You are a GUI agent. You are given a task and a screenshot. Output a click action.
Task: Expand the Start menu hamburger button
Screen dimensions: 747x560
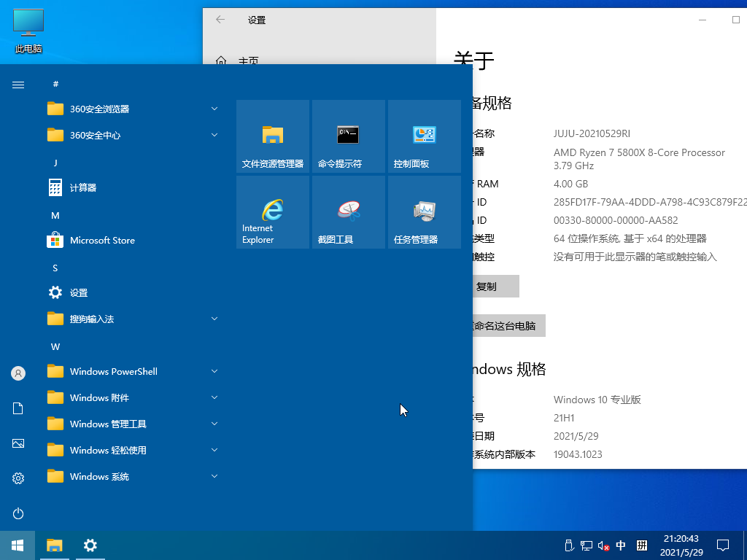(x=18, y=85)
